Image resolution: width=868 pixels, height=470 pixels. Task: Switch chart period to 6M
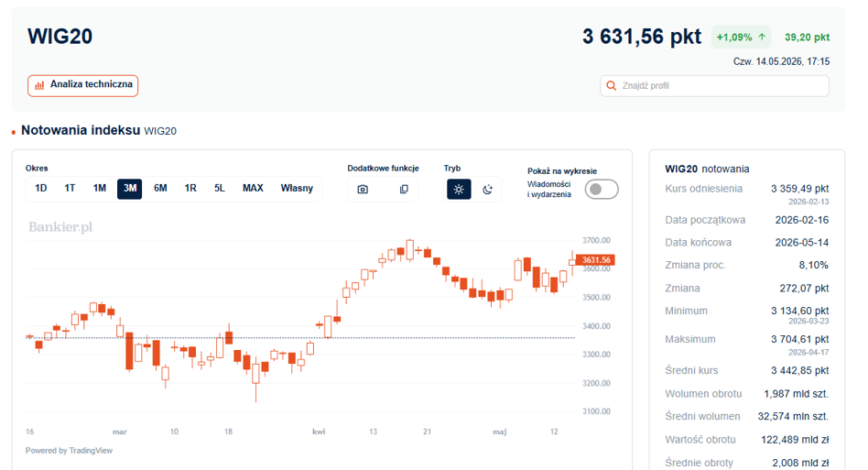160,188
